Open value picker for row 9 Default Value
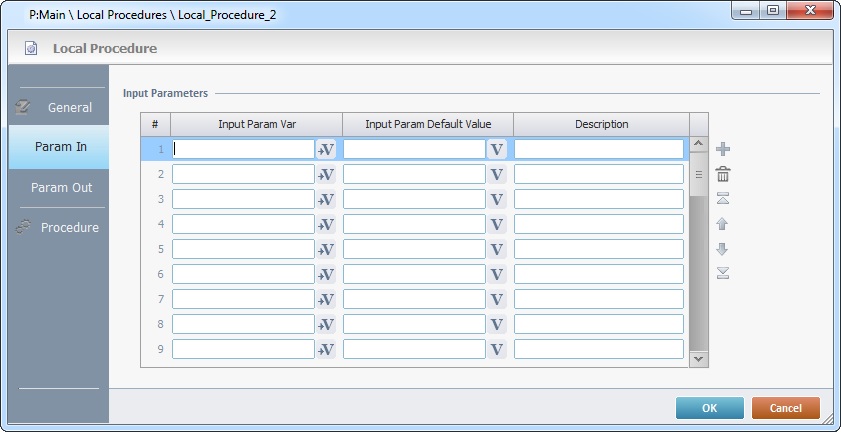Screen dimensions: 841x432 [x=497, y=349]
